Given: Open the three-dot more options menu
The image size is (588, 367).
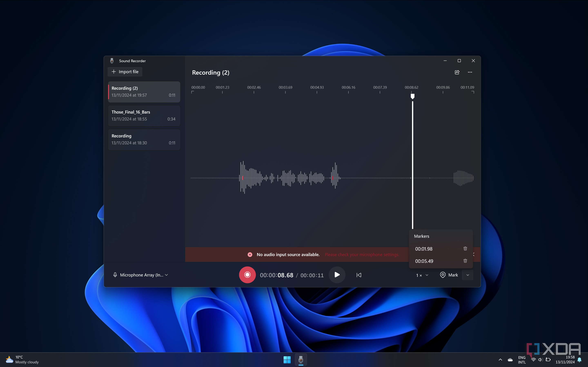Looking at the screenshot, I should click(470, 72).
